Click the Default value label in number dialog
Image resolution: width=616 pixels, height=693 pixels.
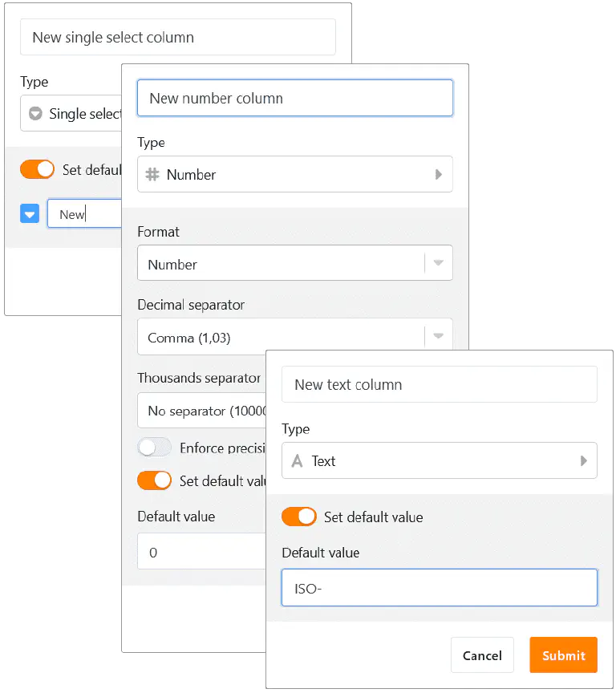pos(176,517)
